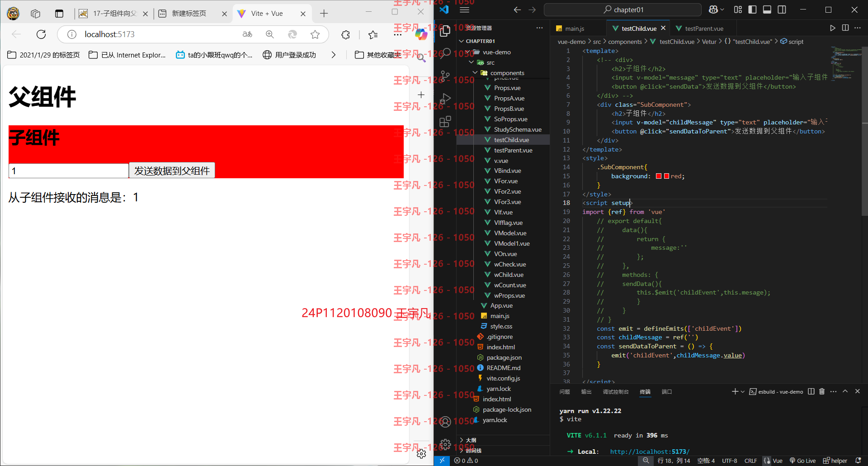This screenshot has width=868, height=466.
Task: Open the VS Code Search view icon
Action: point(445,53)
